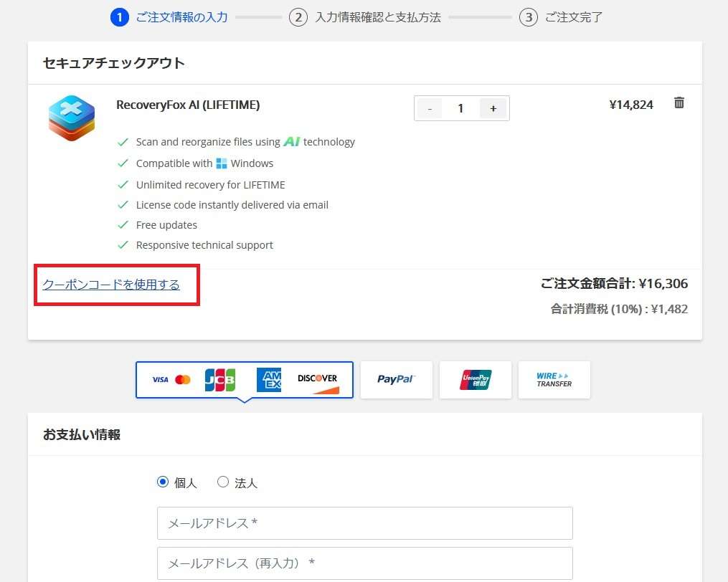The width and height of the screenshot is (728, 582).
Task: Click the RecoveryFox AI product logo
Action: tap(72, 118)
